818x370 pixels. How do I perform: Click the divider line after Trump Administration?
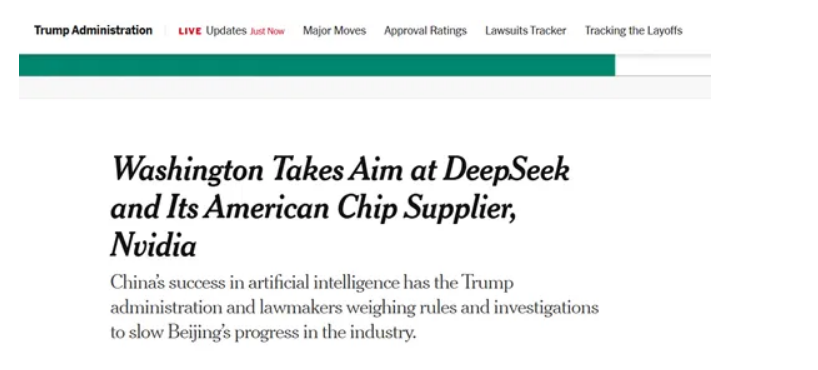point(165,31)
